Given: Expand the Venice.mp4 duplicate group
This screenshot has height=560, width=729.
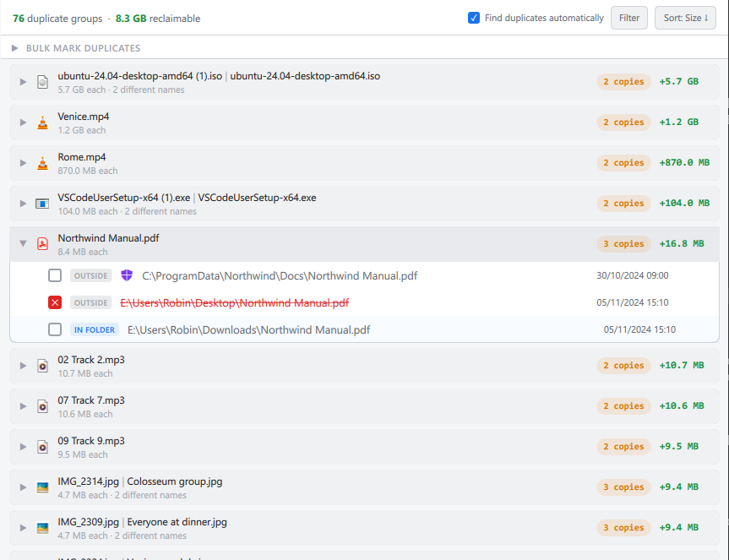Looking at the screenshot, I should click(23, 122).
